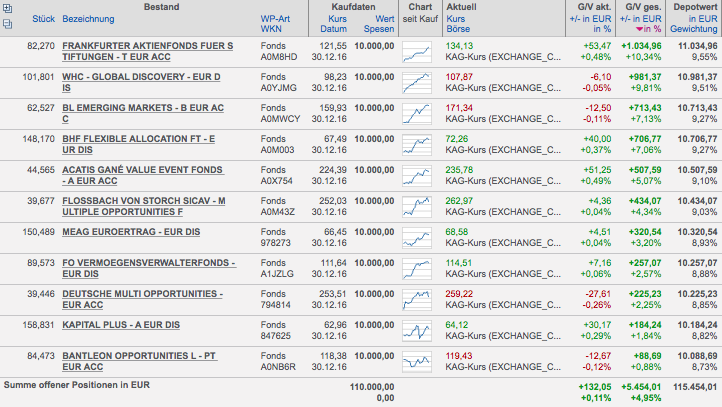The height and width of the screenshot is (407, 722).
Task: Open chart thumbnail for MEAG EuroErtrag
Action: tap(417, 238)
